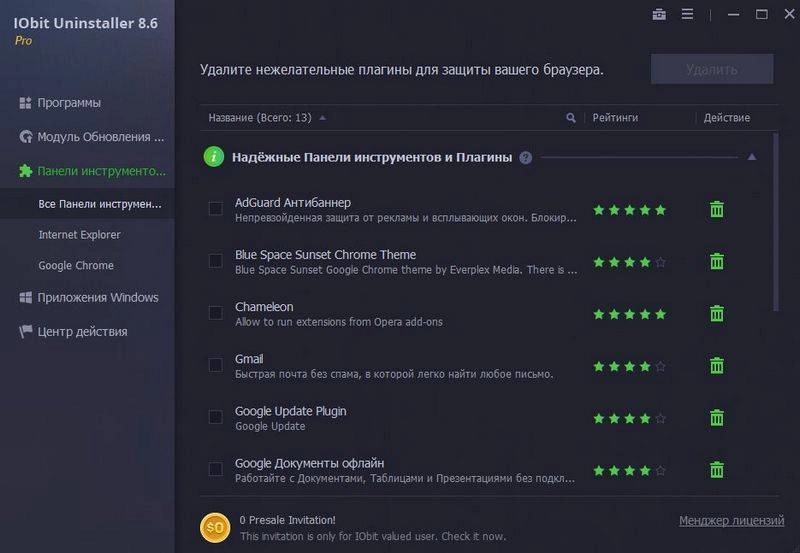Click the Blue Space Sunset Chrome Theme title
This screenshot has height=553, width=800.
tap(325, 255)
